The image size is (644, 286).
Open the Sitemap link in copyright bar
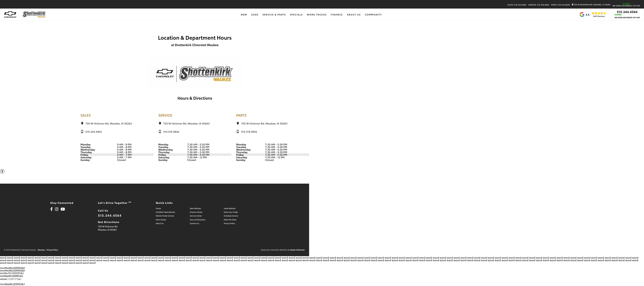coord(41,250)
